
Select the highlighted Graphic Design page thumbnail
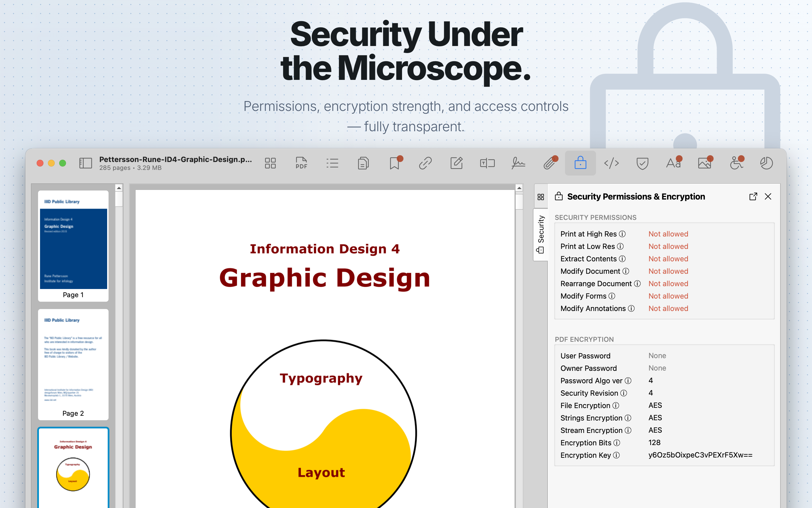point(73,468)
